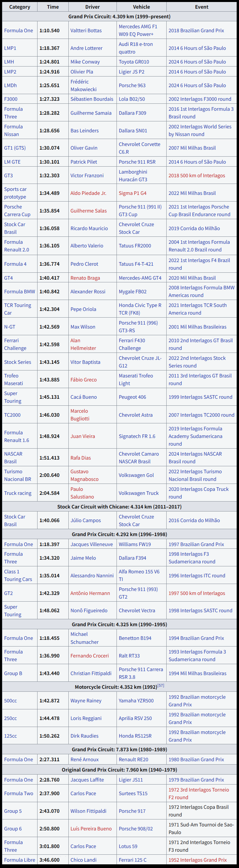This screenshot has height=868, width=239.
Task: Open the Chico Landi link
Action: [x=83, y=860]
